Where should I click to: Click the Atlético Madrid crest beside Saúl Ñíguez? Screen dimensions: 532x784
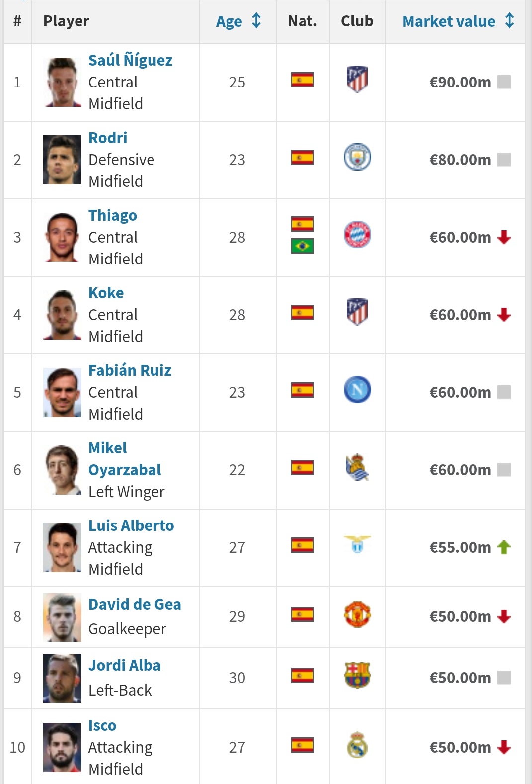pos(357,80)
